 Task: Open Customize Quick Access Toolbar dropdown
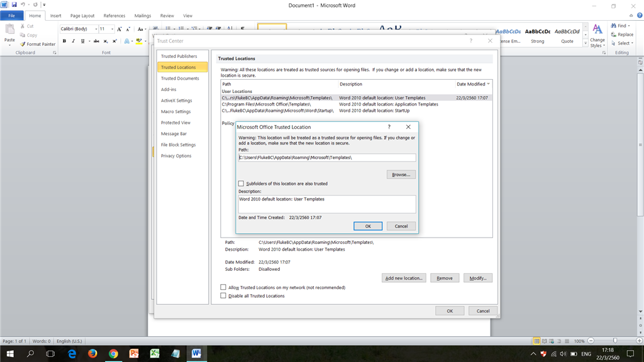44,5
